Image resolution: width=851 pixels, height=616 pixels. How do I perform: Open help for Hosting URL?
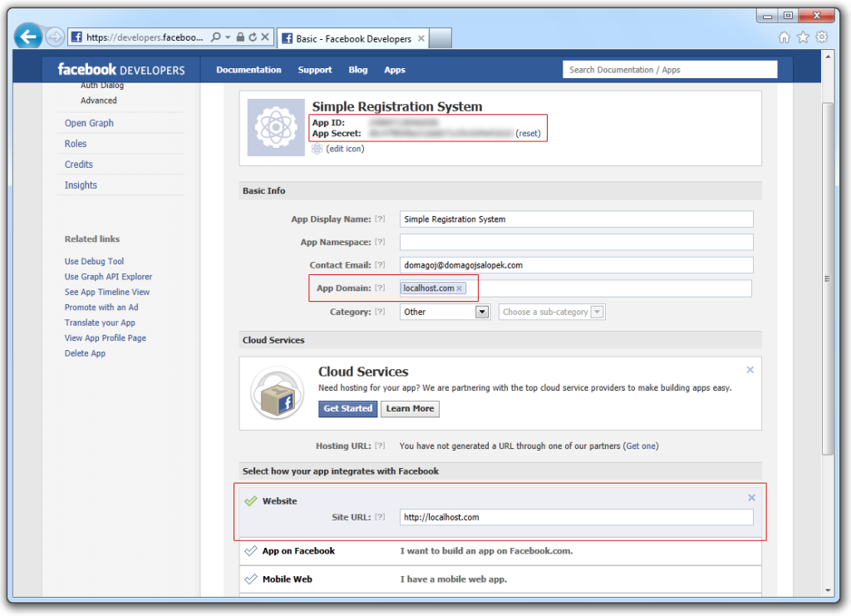pos(380,446)
